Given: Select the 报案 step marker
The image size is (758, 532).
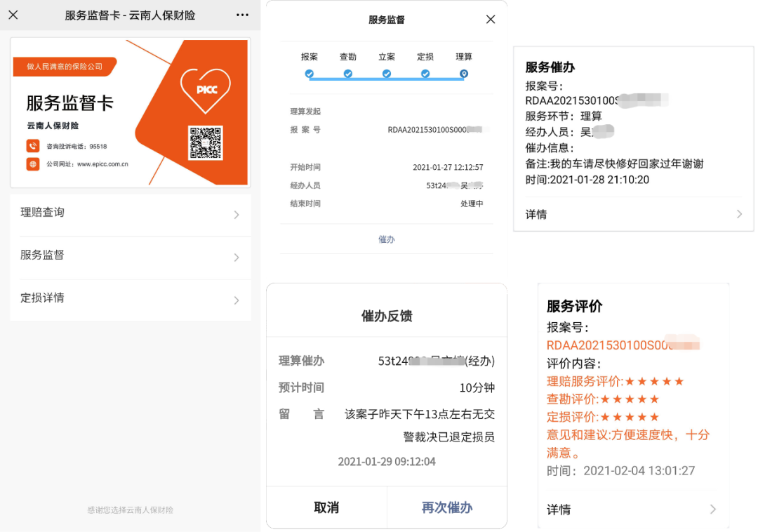Looking at the screenshot, I should click(310, 74).
